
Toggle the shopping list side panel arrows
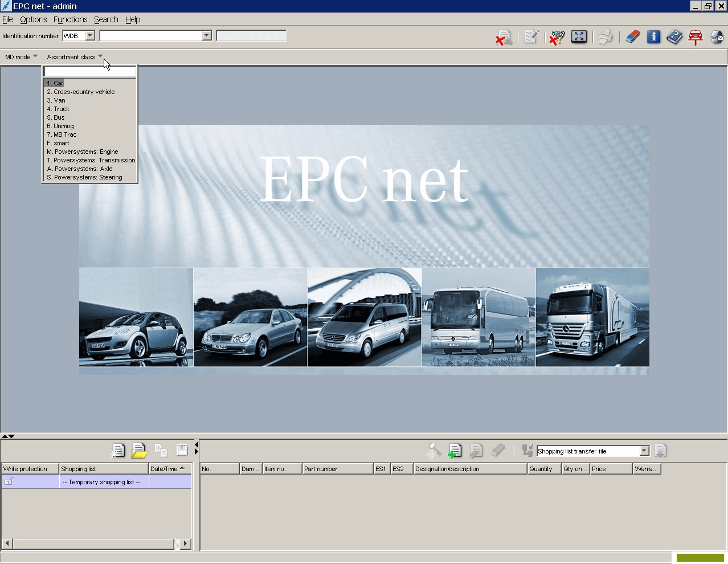pyautogui.click(x=197, y=448)
